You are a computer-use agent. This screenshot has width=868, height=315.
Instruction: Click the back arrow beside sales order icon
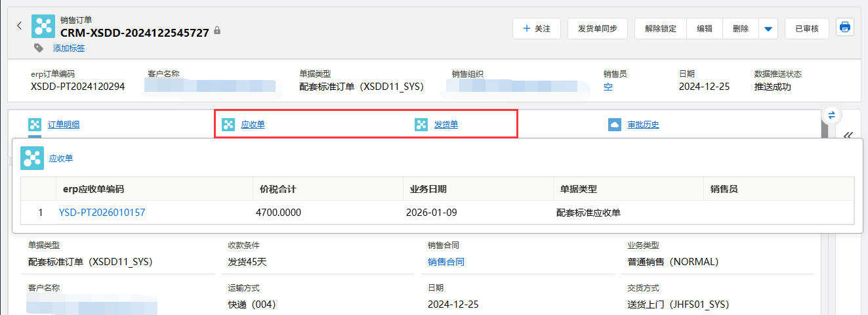(x=19, y=26)
